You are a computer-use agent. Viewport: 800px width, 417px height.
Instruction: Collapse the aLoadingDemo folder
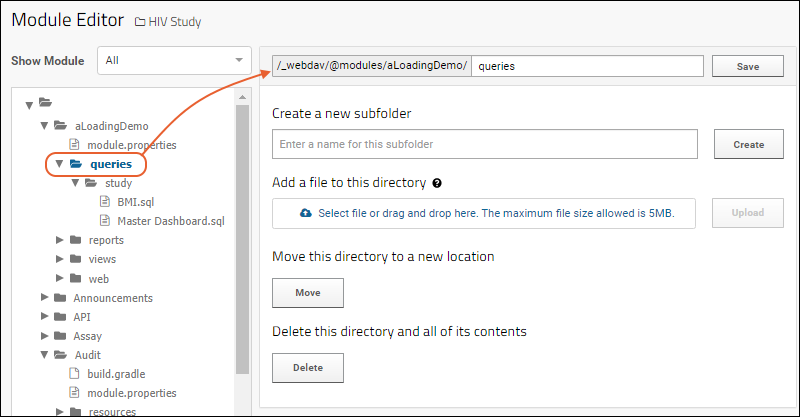click(44, 127)
